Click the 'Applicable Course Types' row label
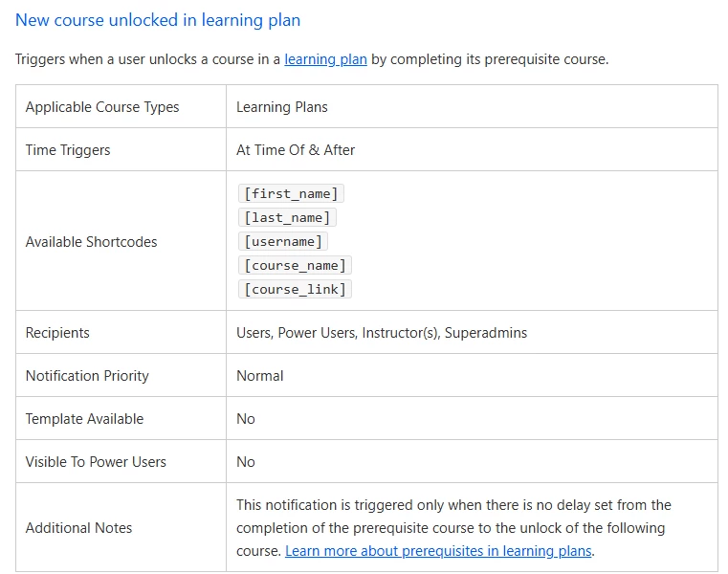728x574 pixels. pos(102,107)
